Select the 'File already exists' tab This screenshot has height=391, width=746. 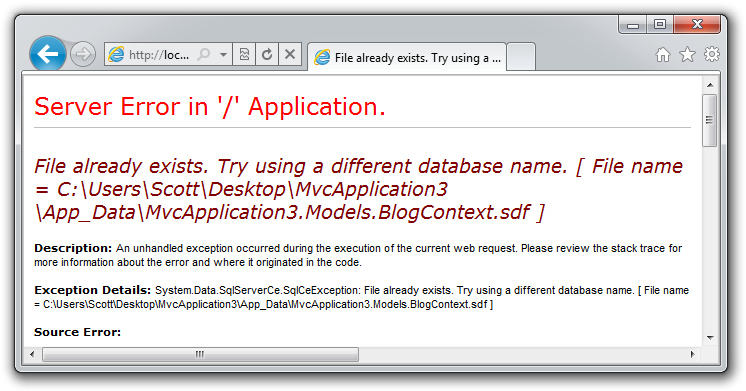coord(407,58)
